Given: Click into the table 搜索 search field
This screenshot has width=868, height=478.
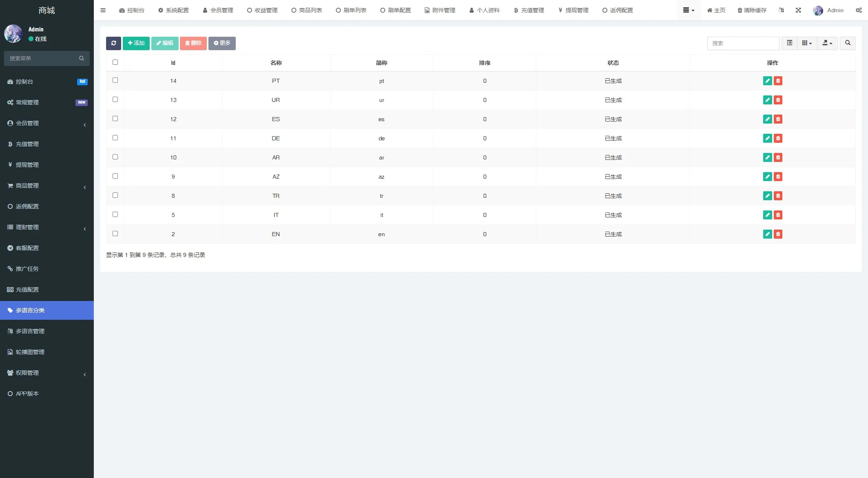Looking at the screenshot, I should pos(743,43).
